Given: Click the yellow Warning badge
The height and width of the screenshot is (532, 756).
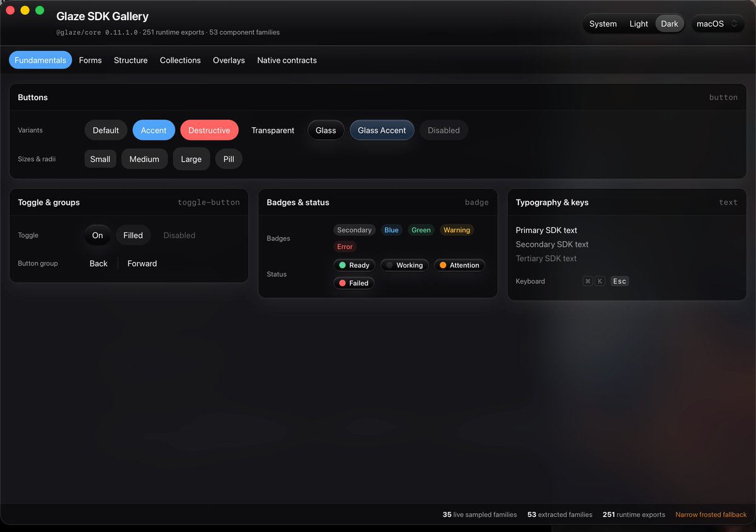Looking at the screenshot, I should click(457, 230).
